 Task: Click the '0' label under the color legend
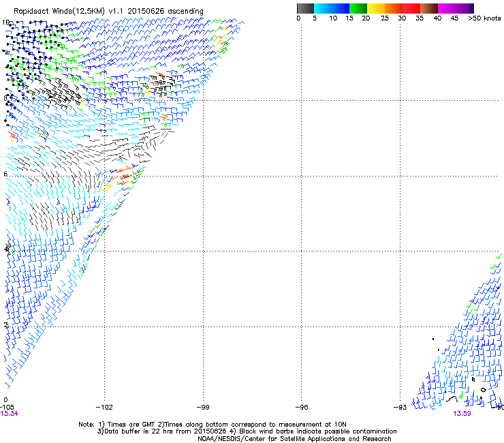[x=298, y=18]
